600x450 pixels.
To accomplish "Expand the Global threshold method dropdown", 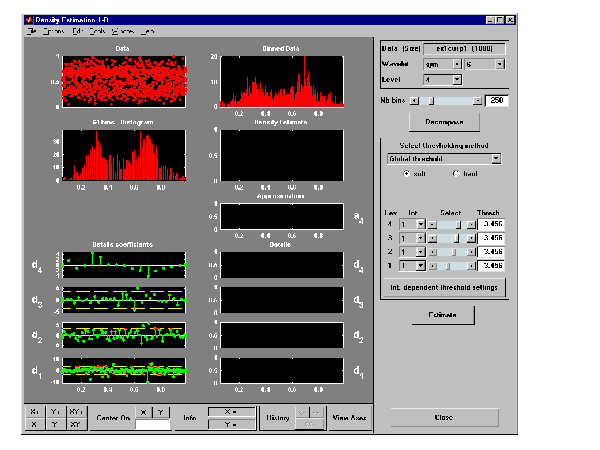I will (x=442, y=158).
